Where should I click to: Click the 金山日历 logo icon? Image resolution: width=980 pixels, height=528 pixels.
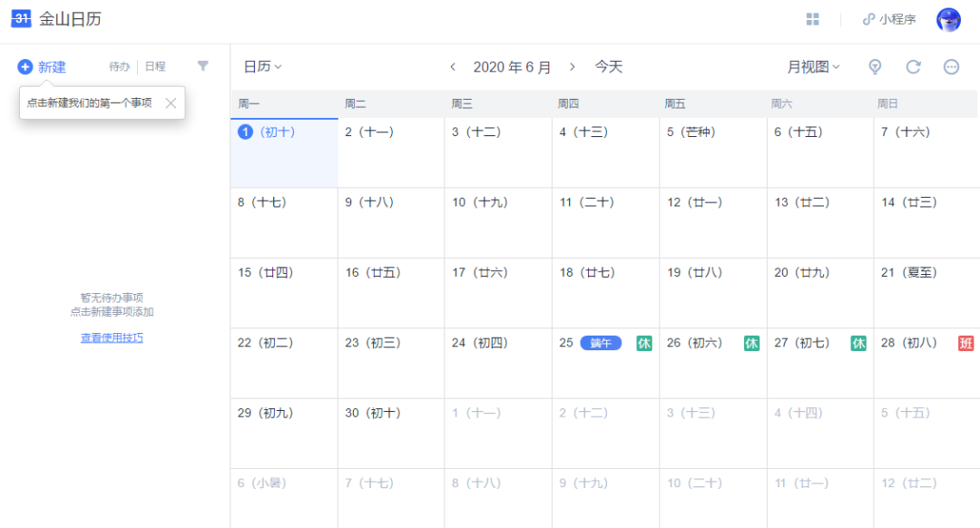(21, 19)
